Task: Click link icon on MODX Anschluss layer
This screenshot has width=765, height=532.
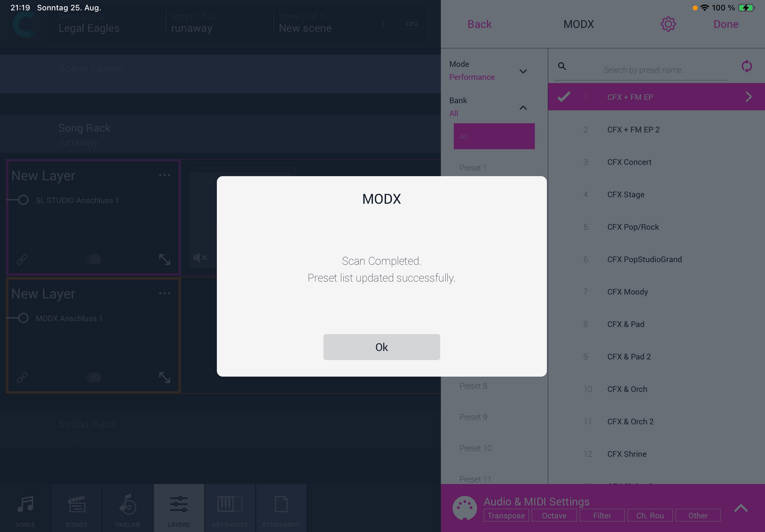Action: tap(22, 378)
